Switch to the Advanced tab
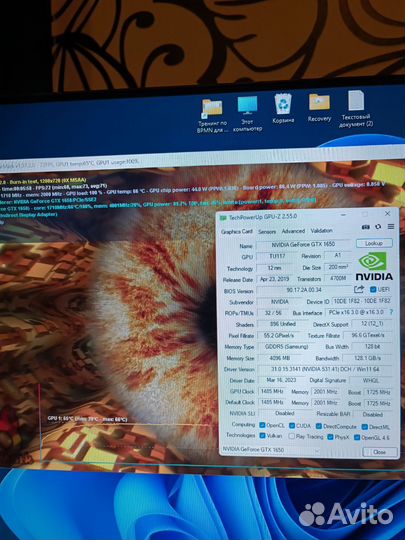This screenshot has height=540, width=405. point(293,231)
